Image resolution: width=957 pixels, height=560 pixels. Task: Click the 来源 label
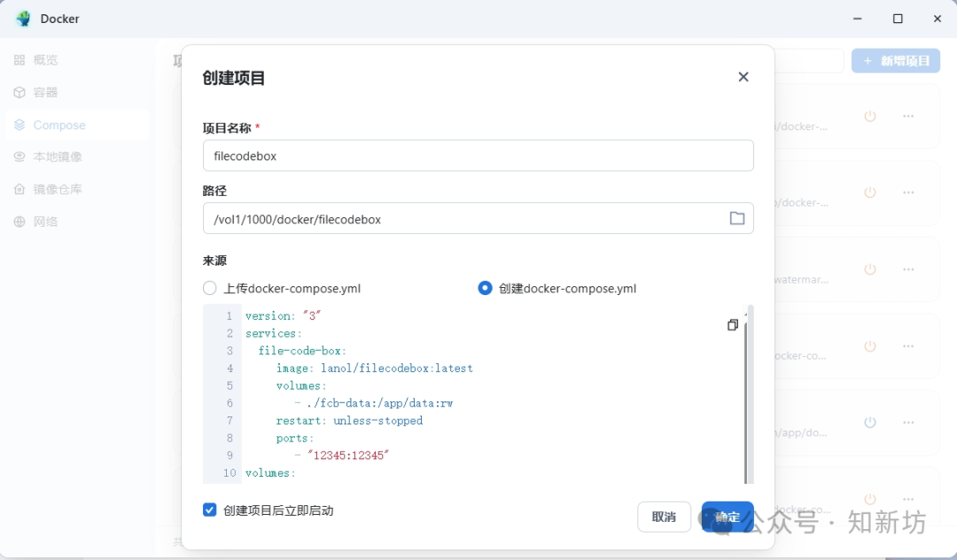(x=214, y=261)
